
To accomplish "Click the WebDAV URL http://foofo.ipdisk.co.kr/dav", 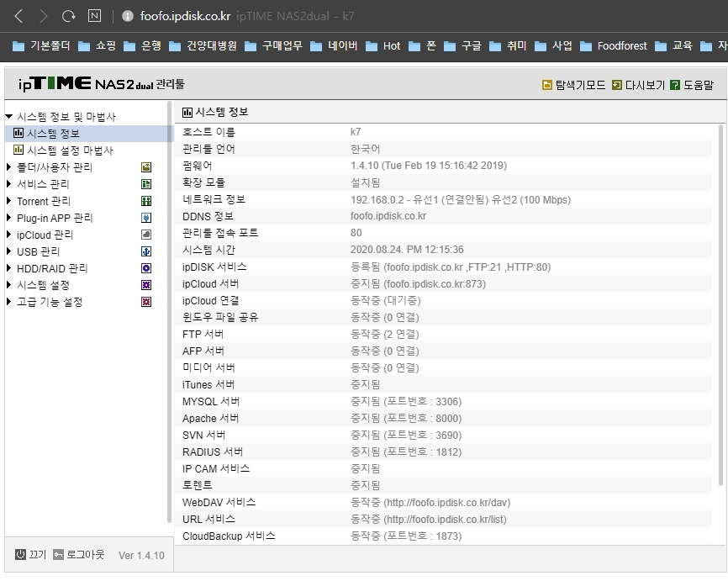I will point(446,503).
